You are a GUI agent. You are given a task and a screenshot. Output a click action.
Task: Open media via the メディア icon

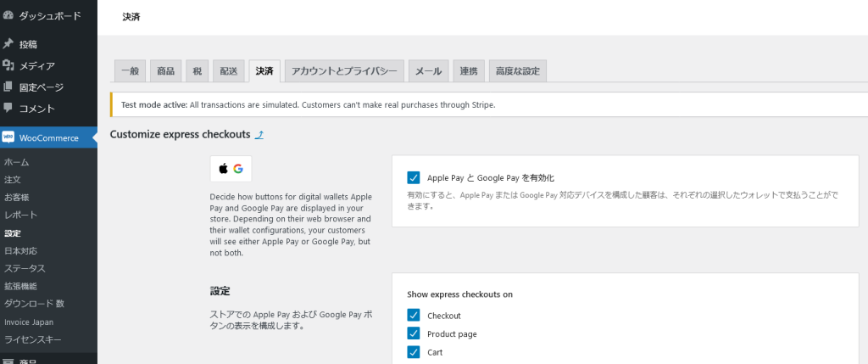8,65
